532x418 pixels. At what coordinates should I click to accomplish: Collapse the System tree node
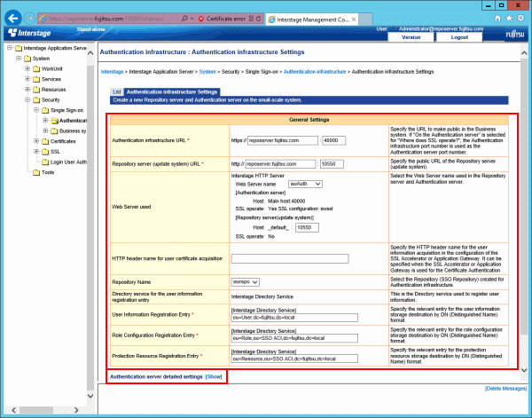(19, 58)
